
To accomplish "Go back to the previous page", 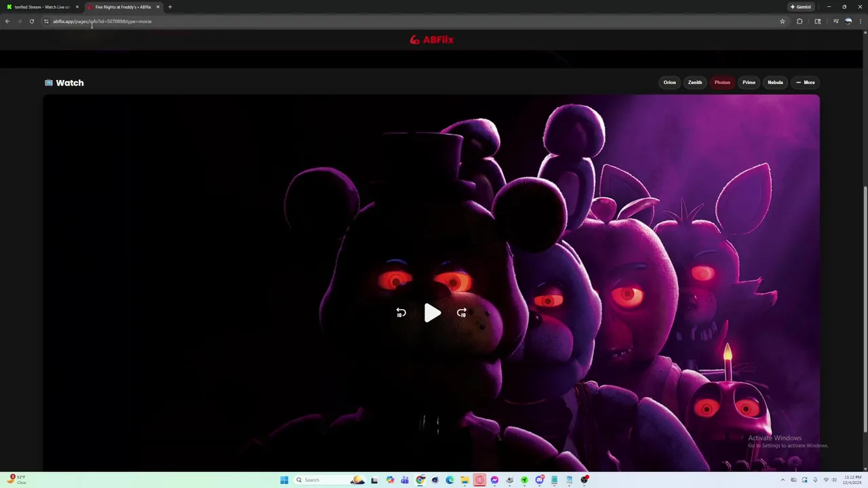I will 7,21.
